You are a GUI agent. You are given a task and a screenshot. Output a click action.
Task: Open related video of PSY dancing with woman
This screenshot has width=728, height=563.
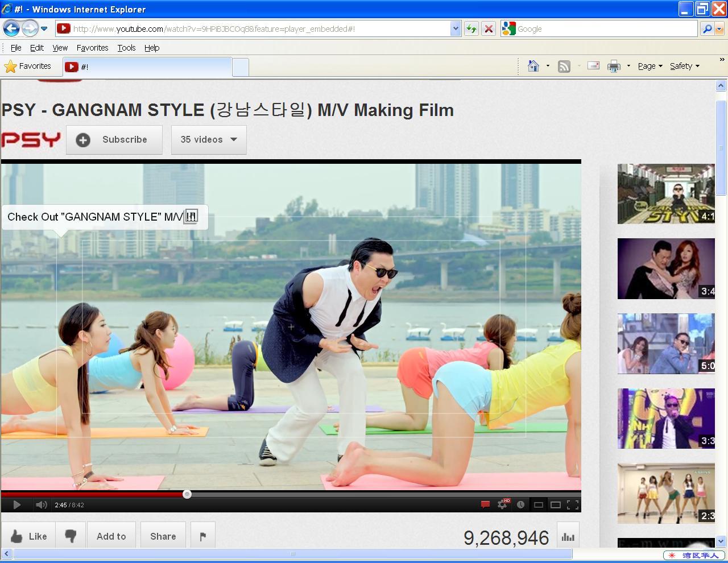coord(666,268)
